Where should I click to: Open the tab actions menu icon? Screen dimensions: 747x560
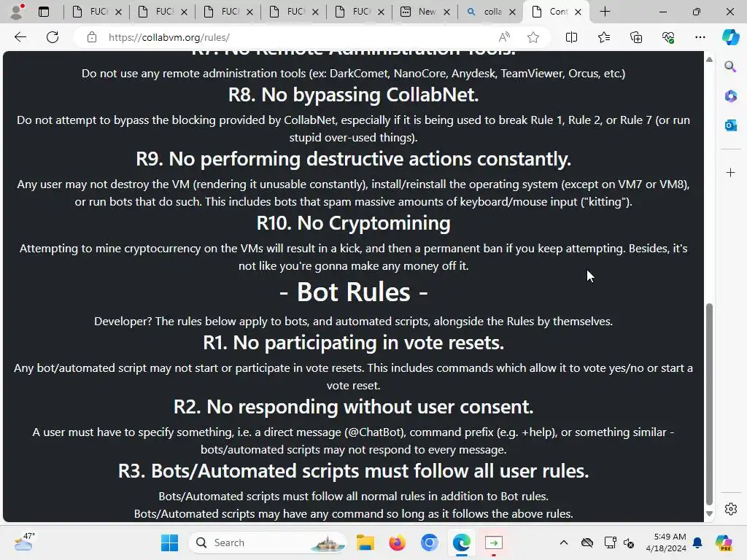point(44,12)
